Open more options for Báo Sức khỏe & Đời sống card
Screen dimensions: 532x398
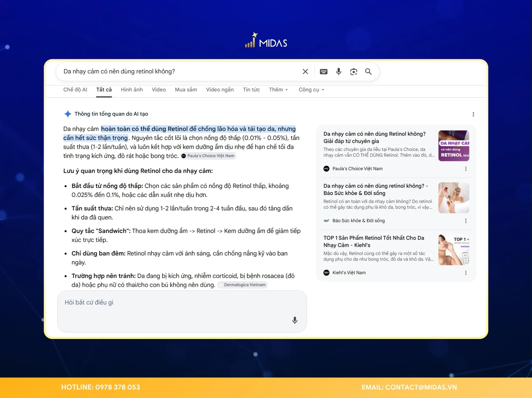[x=466, y=221]
